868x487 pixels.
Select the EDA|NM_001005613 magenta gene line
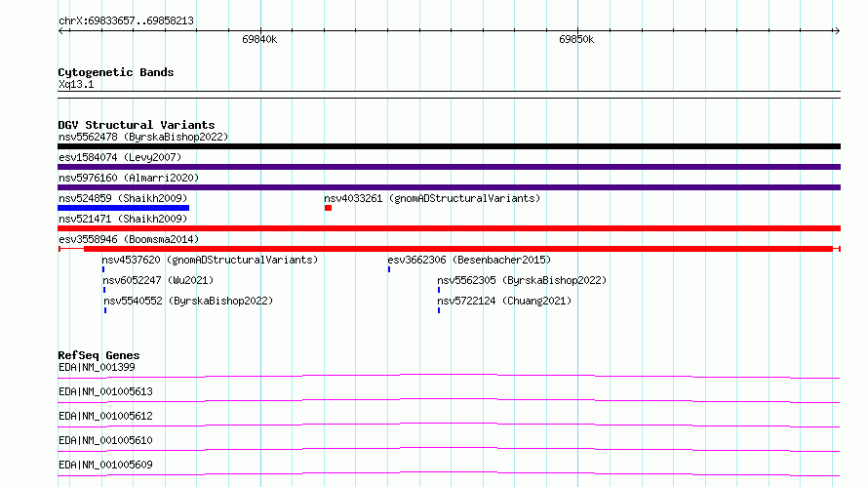(x=449, y=400)
